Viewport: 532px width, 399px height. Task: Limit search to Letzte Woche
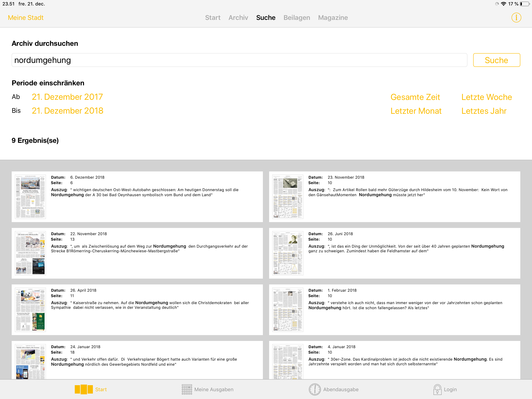click(x=486, y=97)
